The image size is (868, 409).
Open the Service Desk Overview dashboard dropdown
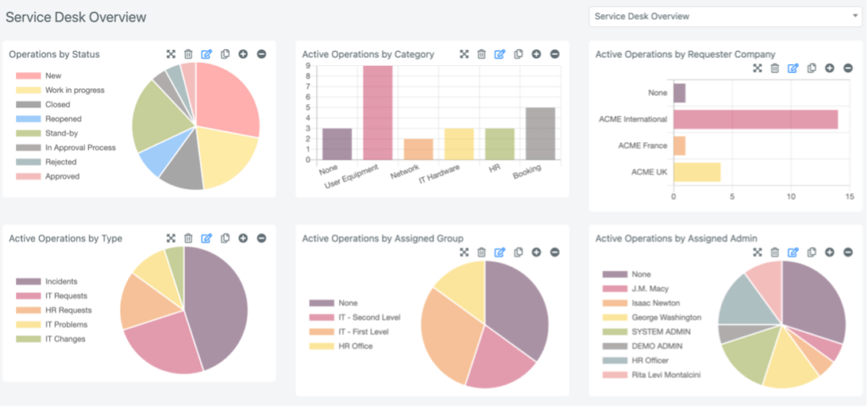(x=726, y=17)
